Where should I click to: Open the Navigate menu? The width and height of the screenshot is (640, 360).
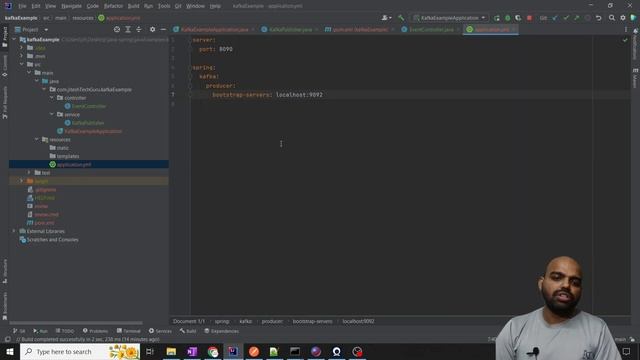(x=71, y=6)
